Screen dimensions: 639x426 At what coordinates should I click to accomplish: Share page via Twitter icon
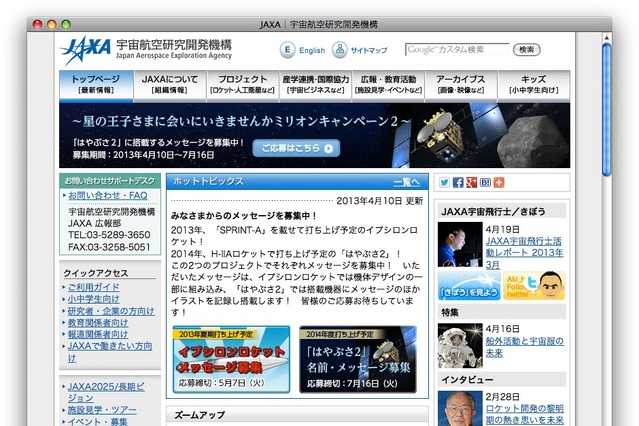(x=444, y=183)
